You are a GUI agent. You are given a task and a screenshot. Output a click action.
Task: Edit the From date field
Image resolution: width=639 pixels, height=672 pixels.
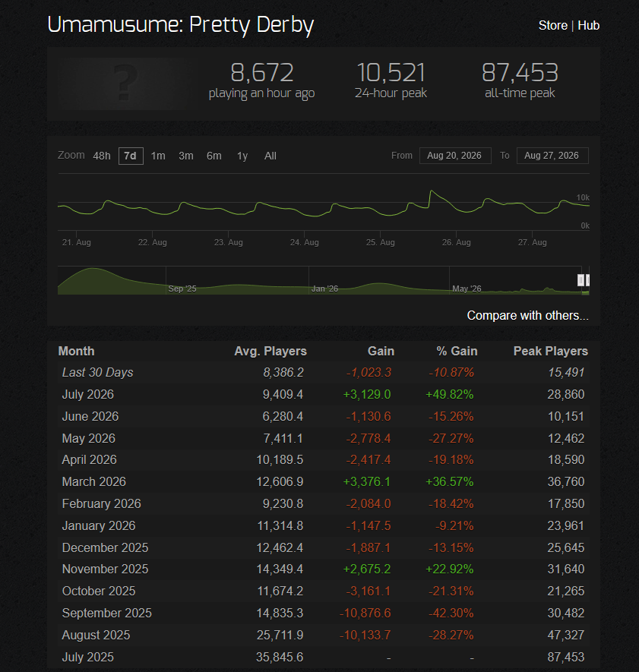pyautogui.click(x=455, y=156)
